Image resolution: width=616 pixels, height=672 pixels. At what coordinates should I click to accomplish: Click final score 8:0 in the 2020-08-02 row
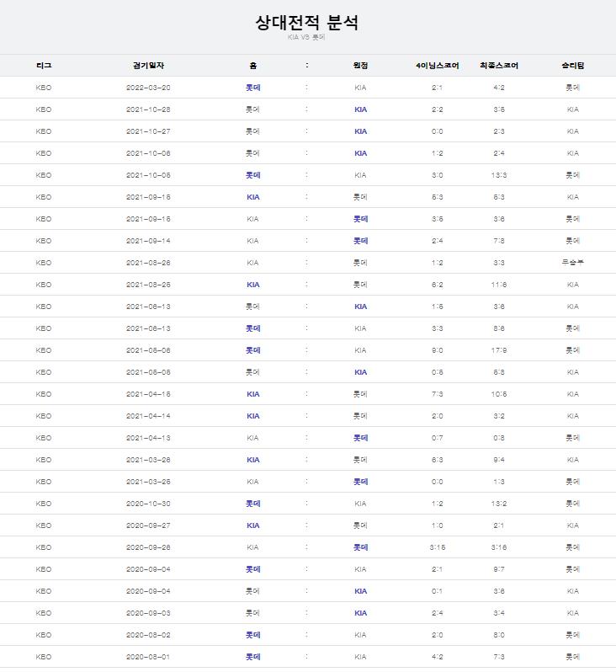499,635
